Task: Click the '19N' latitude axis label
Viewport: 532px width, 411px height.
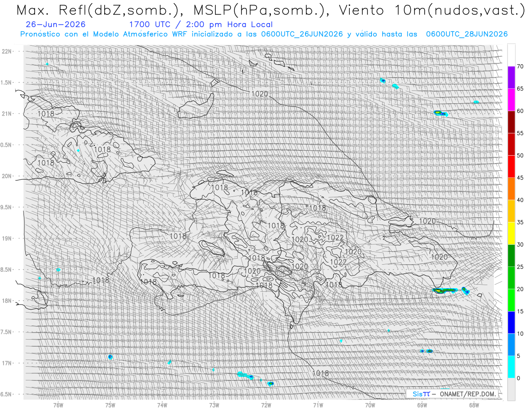Action: 6,238
